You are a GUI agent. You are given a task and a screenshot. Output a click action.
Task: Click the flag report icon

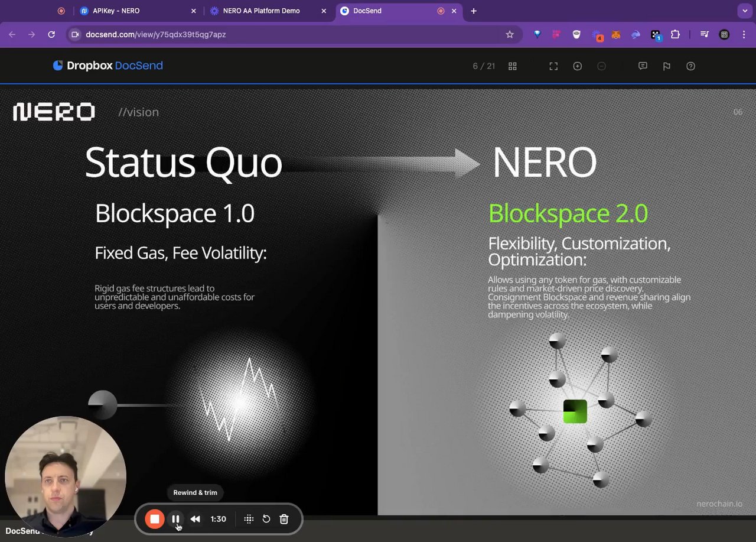(666, 66)
